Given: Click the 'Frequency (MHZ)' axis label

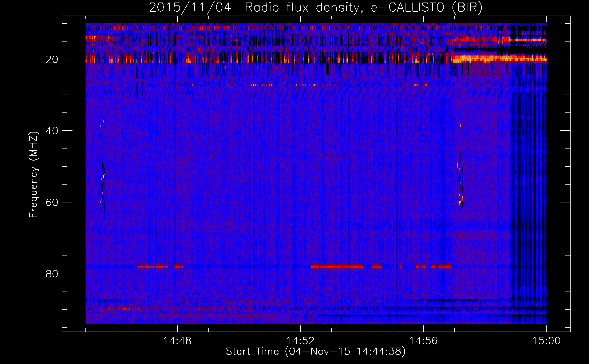Looking at the screenshot, I should (x=33, y=175).
